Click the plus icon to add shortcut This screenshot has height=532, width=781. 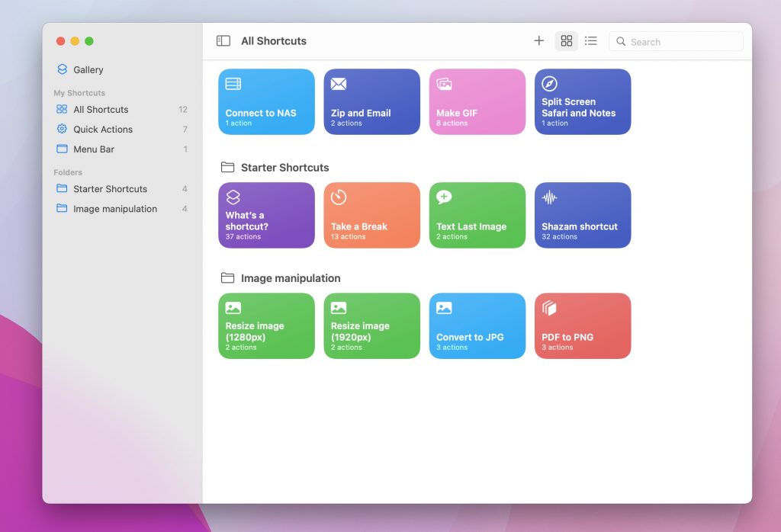pos(538,41)
